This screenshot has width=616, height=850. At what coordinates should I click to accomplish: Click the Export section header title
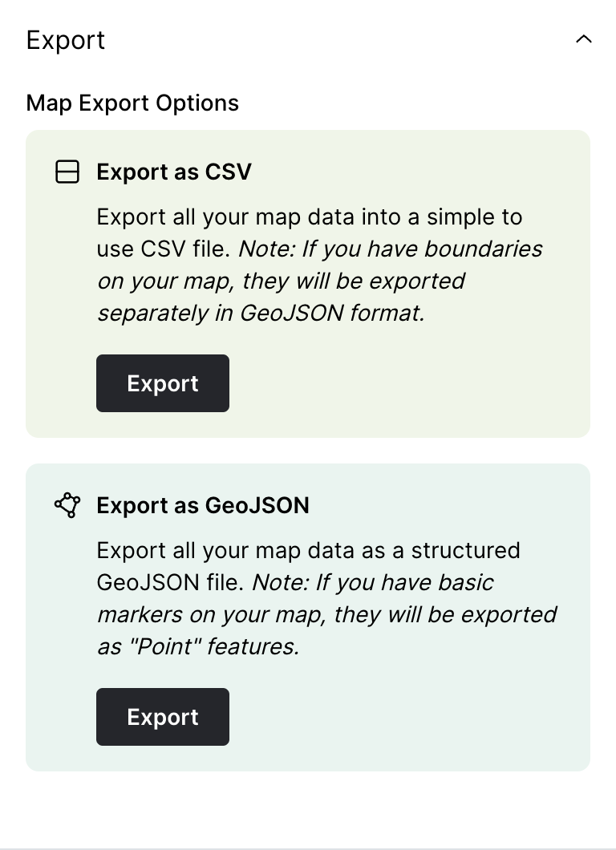point(66,40)
